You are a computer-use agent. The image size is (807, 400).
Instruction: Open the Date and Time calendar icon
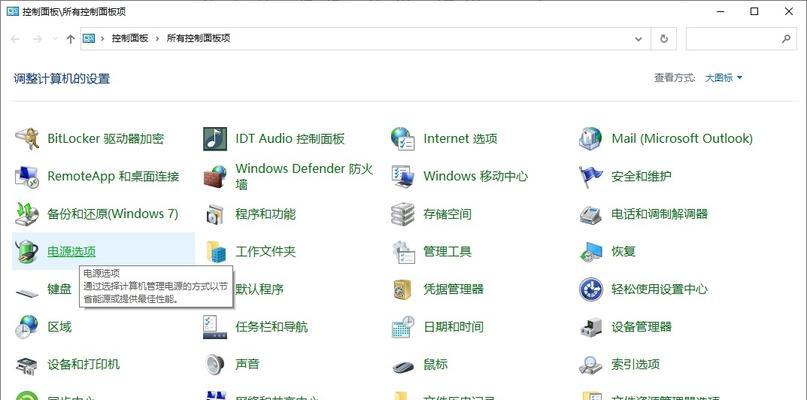(x=402, y=327)
